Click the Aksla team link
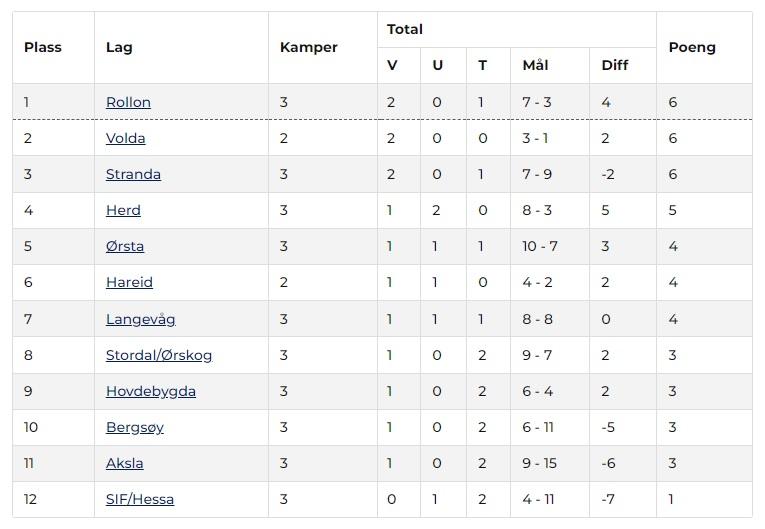 tap(124, 463)
